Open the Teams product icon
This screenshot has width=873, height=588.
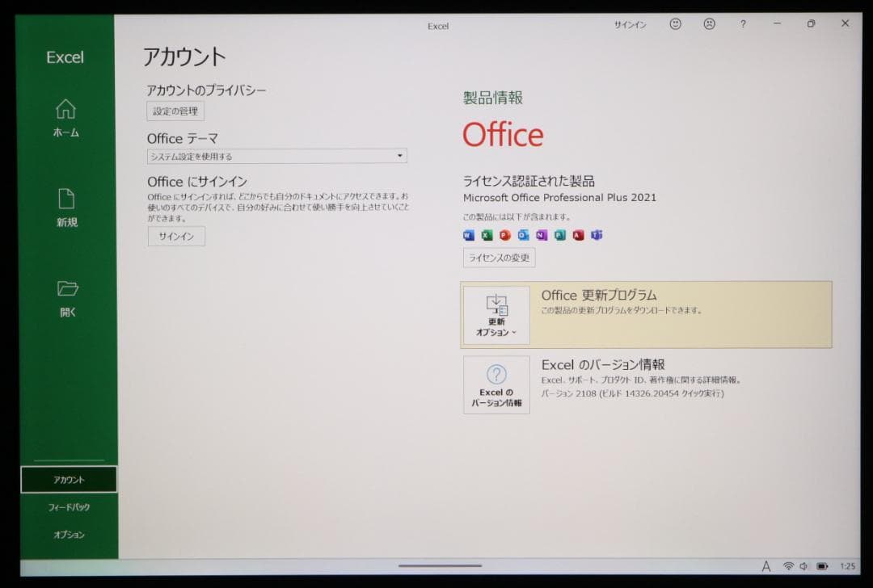point(597,235)
